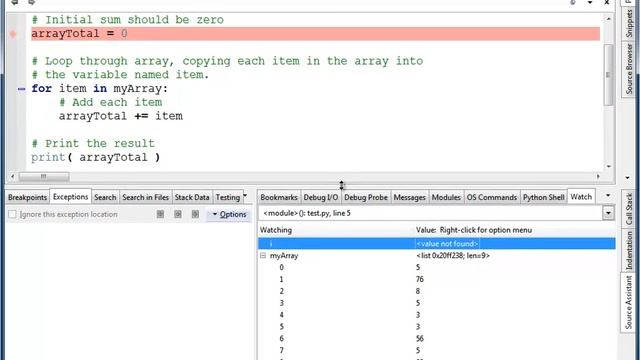Click the editor vertical scrollbar thumb
The height and width of the screenshot is (360, 640).
609,74
